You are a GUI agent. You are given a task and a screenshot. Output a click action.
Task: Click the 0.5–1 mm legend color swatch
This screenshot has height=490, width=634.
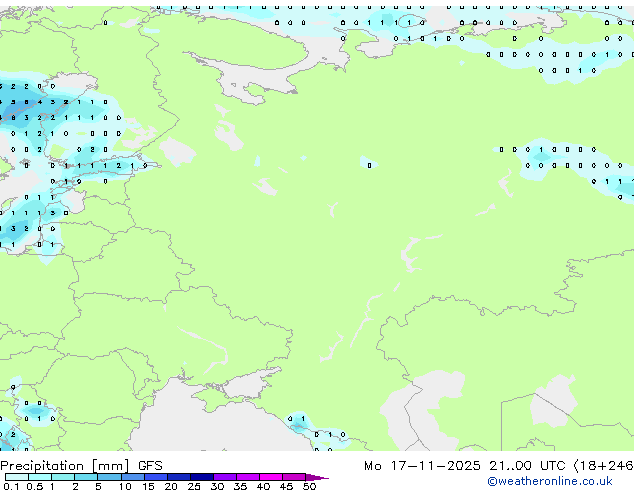(x=40, y=477)
